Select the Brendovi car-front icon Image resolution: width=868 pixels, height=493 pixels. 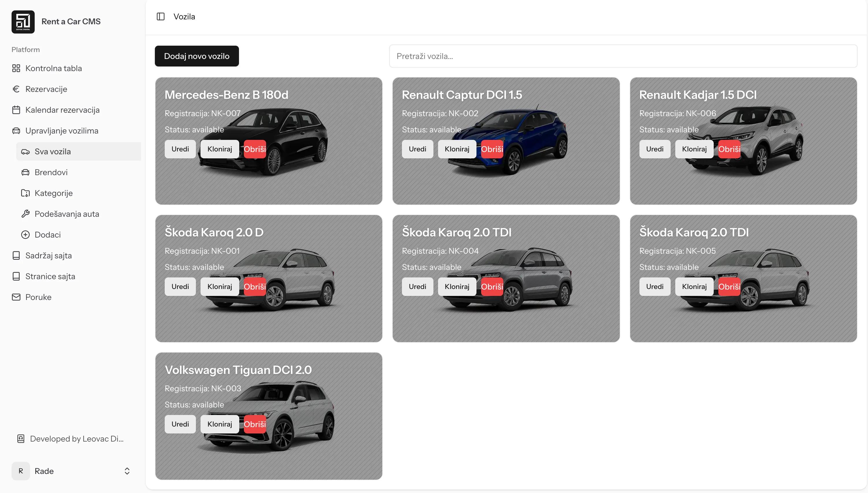pyautogui.click(x=26, y=172)
